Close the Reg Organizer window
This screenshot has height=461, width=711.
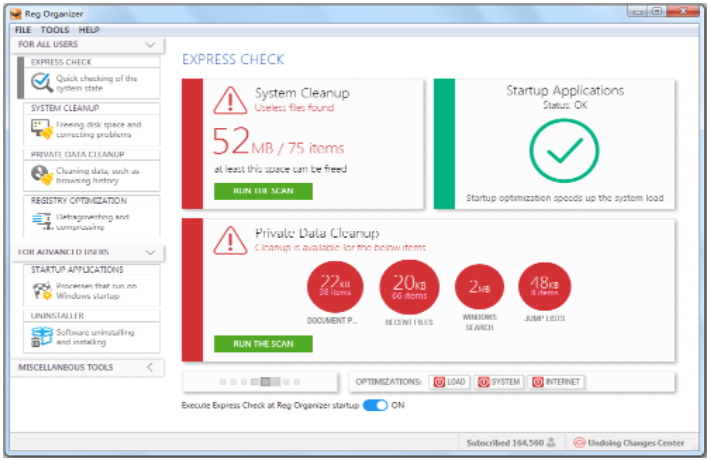[683, 11]
